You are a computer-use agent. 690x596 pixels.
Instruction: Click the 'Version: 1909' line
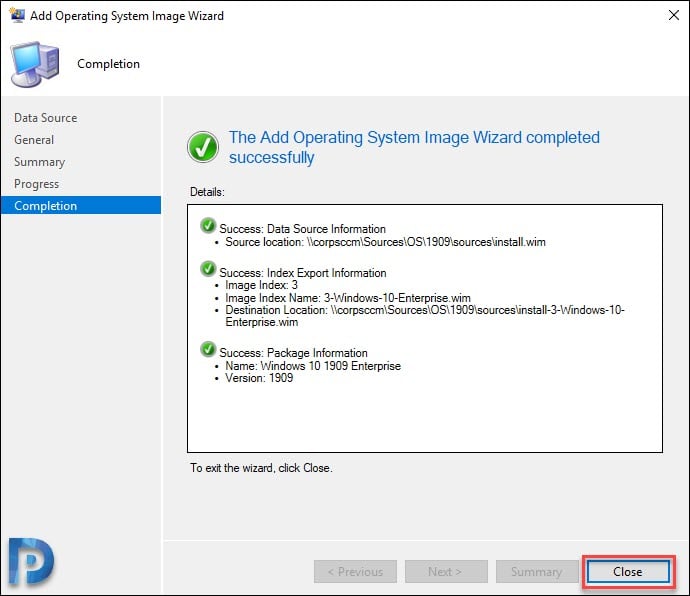pos(259,378)
